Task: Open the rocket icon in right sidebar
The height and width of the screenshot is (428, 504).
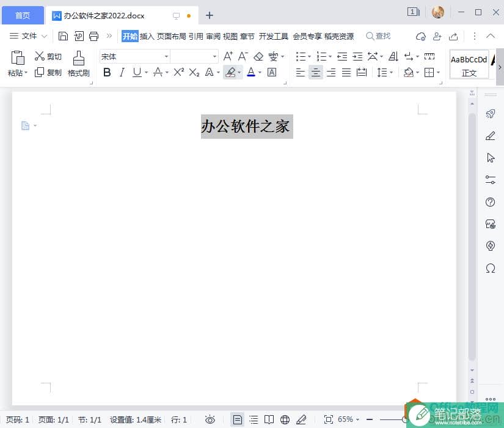Action: point(490,114)
